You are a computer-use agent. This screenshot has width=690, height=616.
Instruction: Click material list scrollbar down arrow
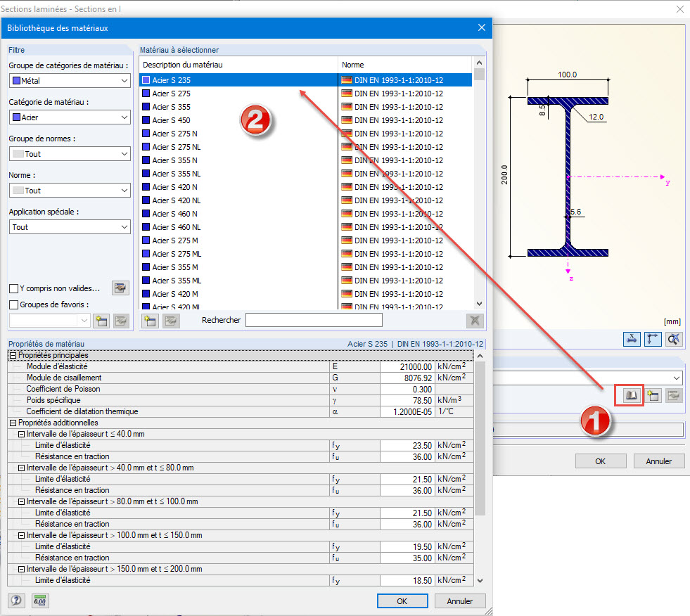[x=479, y=304]
